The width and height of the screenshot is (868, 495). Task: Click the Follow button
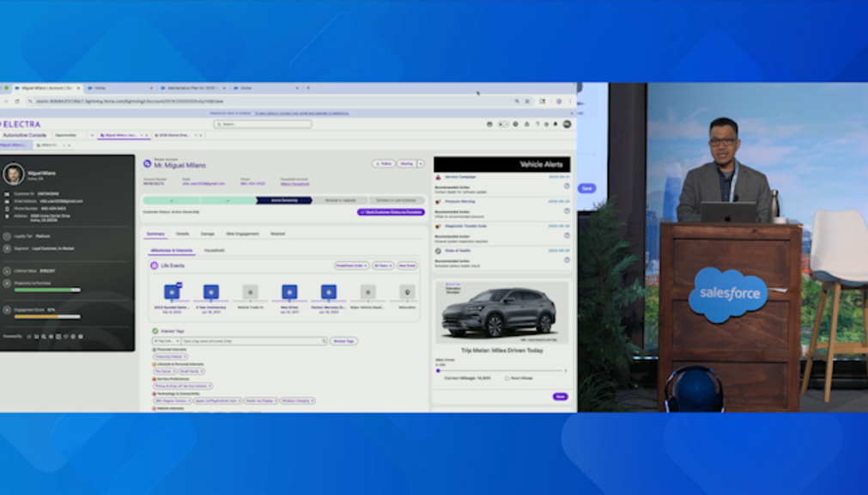coord(383,163)
